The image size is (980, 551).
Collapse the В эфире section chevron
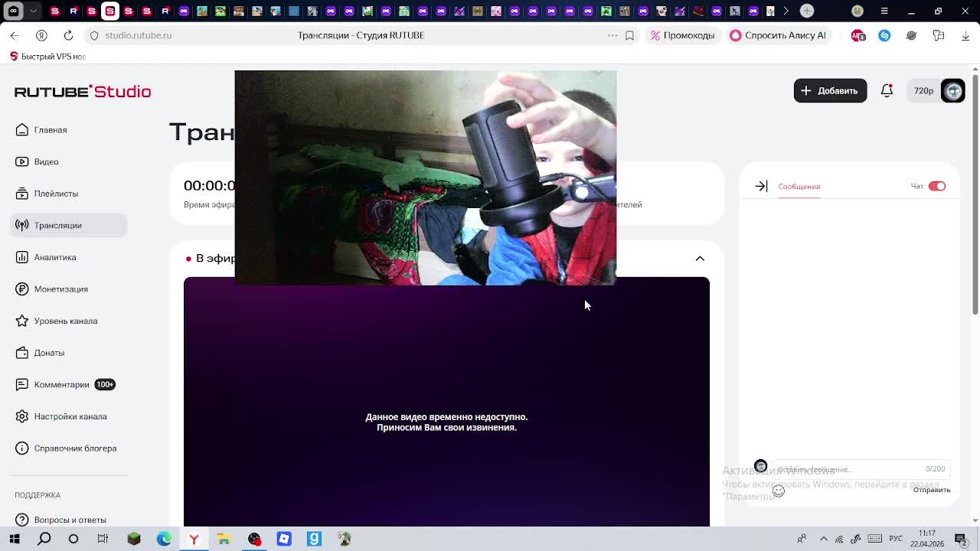(x=700, y=259)
